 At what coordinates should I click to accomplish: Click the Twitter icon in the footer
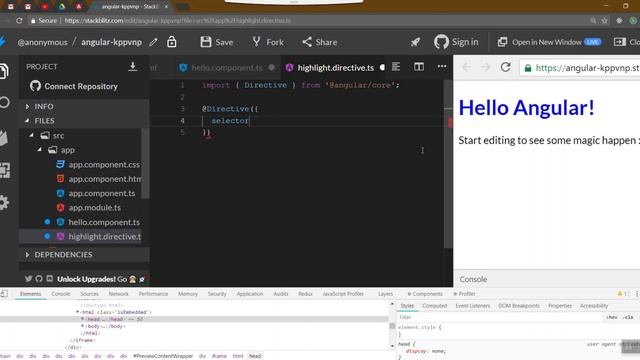click(28, 279)
